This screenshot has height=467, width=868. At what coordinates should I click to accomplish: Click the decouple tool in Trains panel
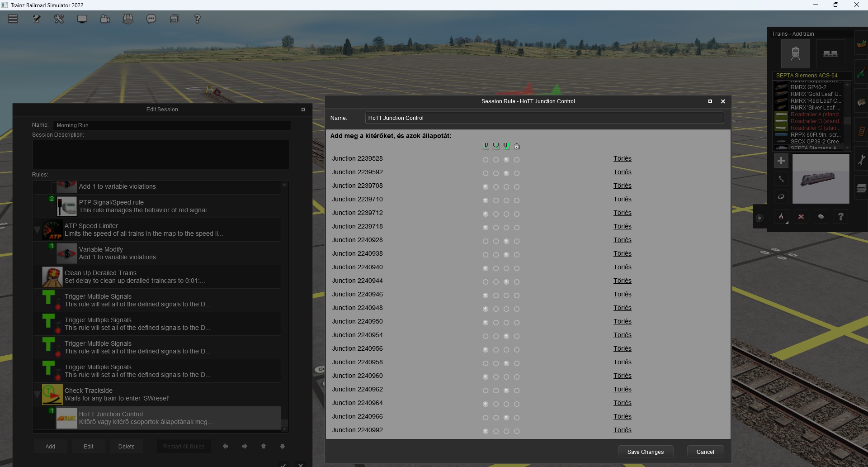point(781,217)
